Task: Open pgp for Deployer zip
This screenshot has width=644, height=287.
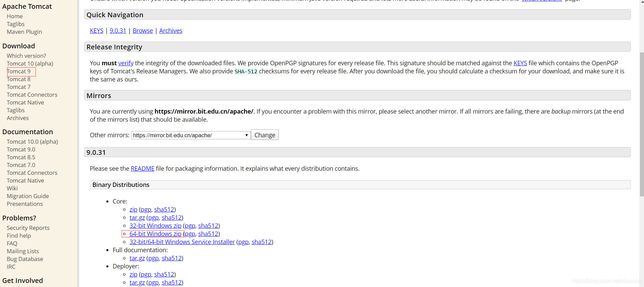Action: [146, 274]
